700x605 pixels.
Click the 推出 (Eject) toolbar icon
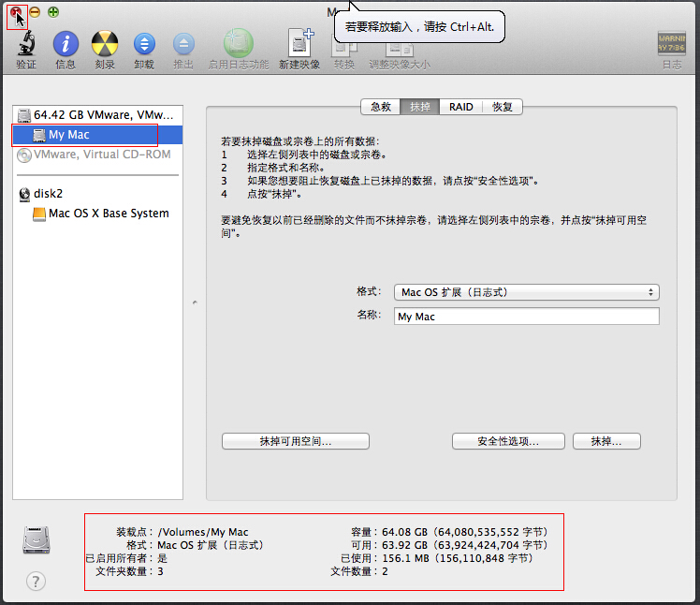point(183,44)
